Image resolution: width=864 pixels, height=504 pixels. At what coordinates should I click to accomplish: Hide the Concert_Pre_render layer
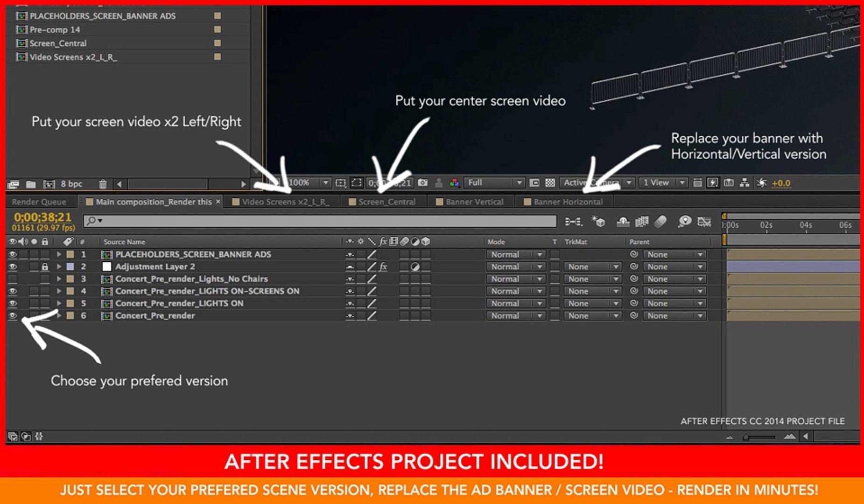(x=13, y=316)
